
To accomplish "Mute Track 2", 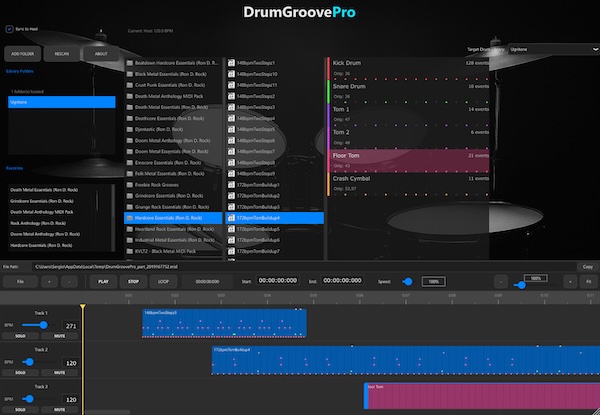I will (59, 373).
